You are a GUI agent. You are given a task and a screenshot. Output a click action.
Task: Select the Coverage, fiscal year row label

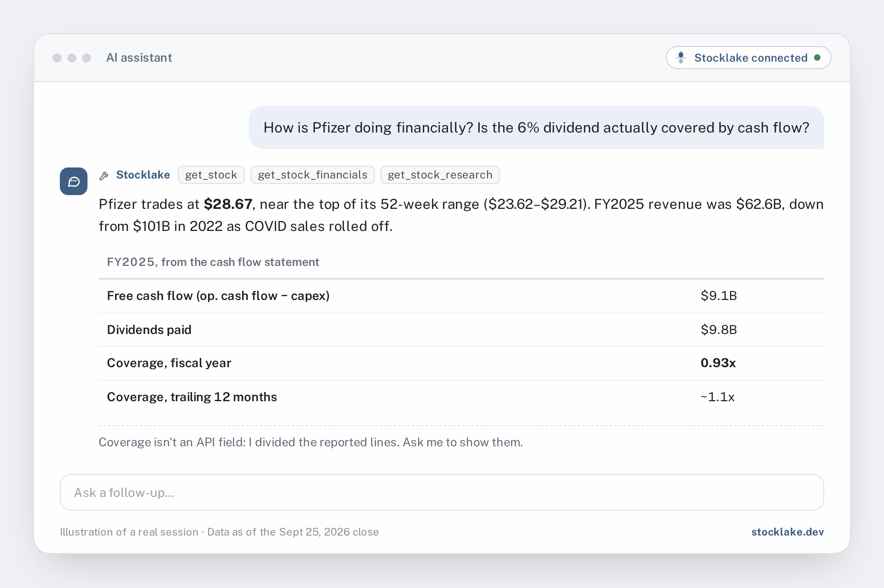(x=169, y=363)
